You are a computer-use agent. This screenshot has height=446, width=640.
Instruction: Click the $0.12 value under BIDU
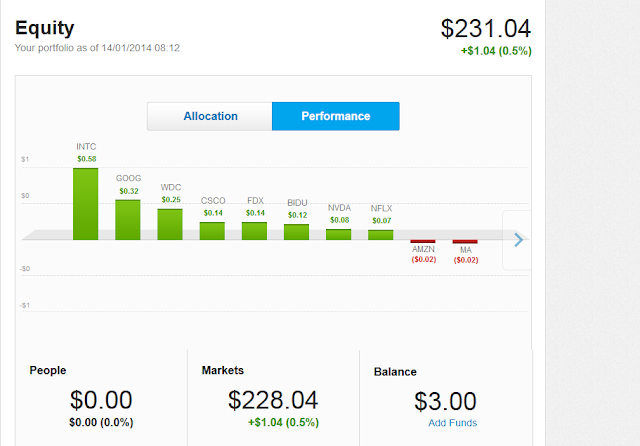[298, 215]
